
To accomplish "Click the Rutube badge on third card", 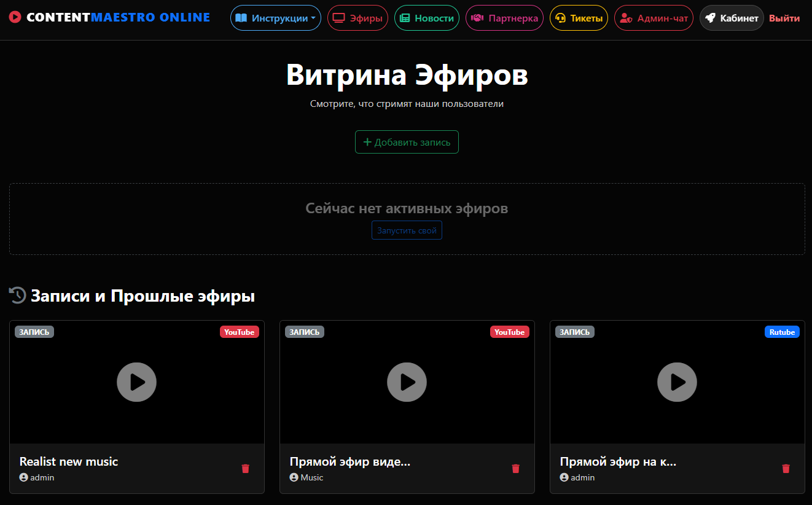I will [x=782, y=332].
